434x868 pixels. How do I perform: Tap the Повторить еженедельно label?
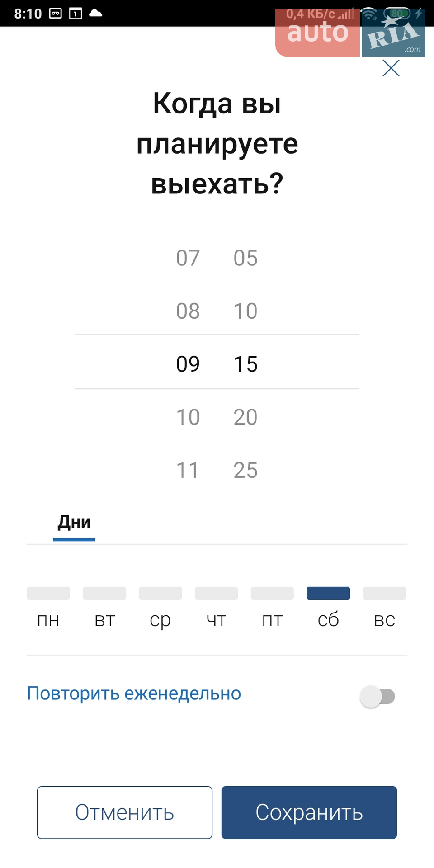tap(134, 693)
